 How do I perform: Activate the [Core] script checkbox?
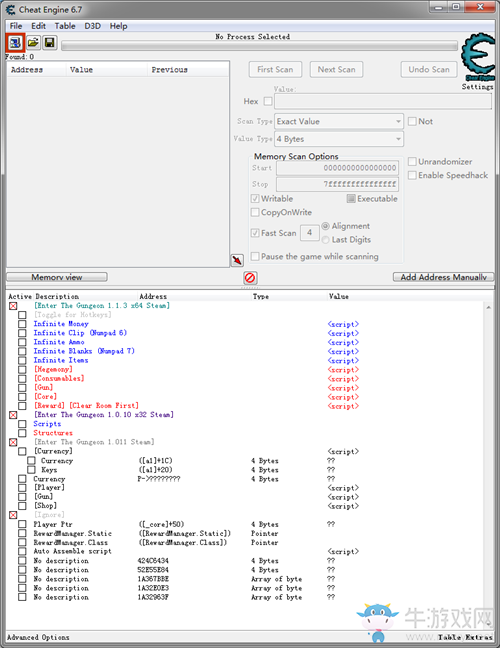point(22,397)
